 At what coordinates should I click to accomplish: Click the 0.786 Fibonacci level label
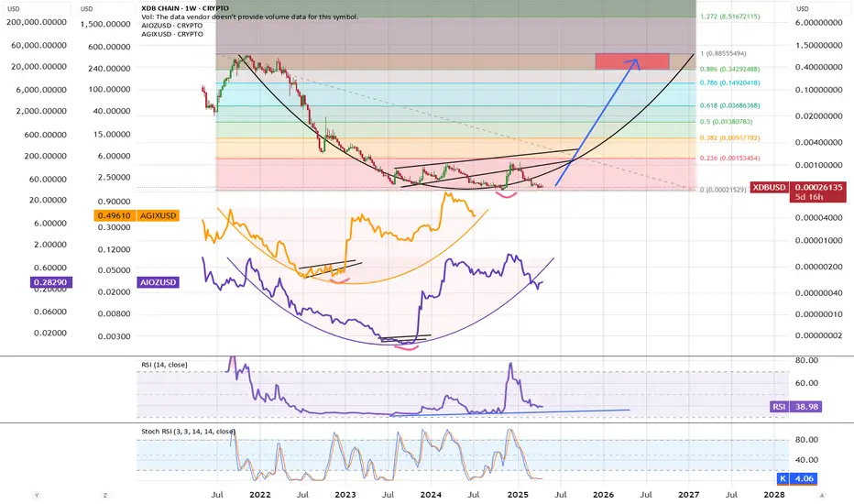click(x=729, y=82)
